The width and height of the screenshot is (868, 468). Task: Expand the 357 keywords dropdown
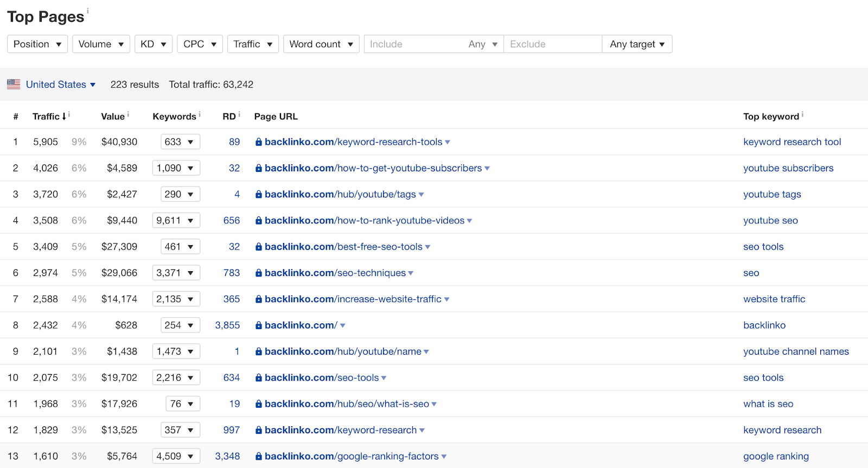pyautogui.click(x=180, y=430)
